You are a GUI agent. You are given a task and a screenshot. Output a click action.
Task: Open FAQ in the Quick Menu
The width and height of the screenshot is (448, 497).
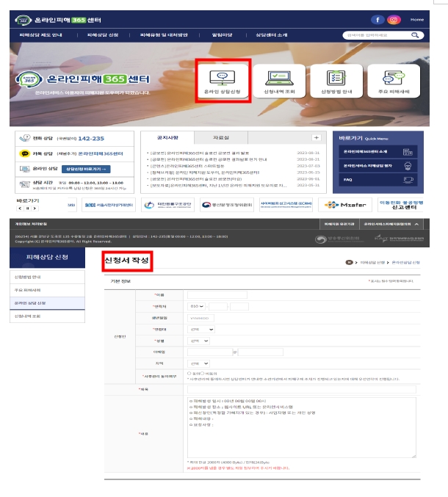pos(378,180)
